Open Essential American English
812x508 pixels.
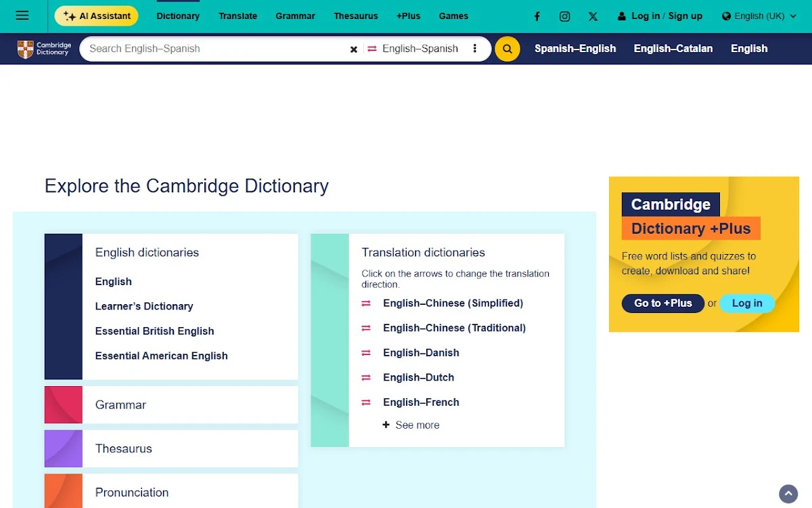tap(161, 356)
